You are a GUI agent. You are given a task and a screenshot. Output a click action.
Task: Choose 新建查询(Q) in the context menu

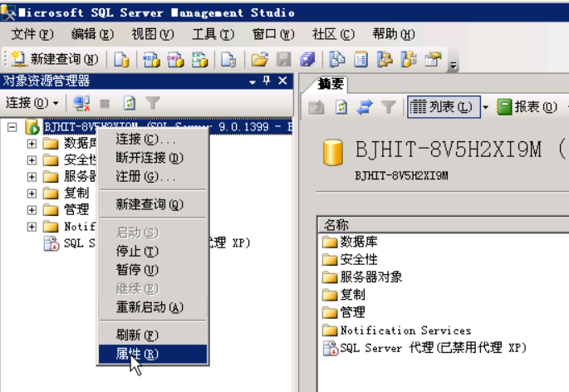pyautogui.click(x=153, y=204)
